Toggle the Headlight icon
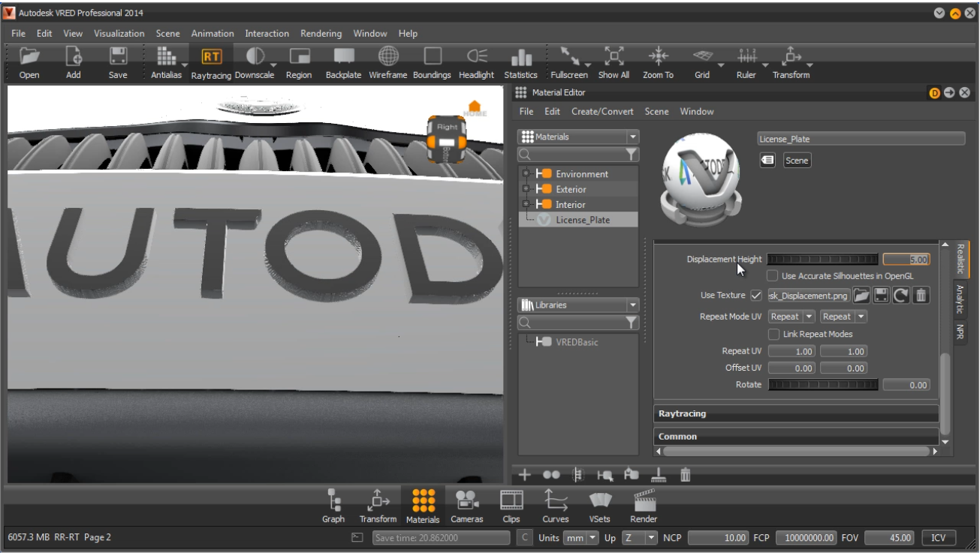This screenshot has width=980, height=553. (x=477, y=56)
